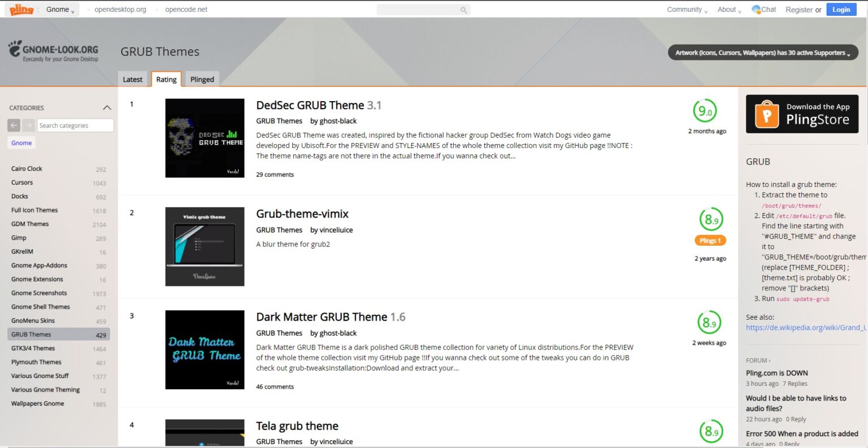Open forum post Pling.com is DOWN

(776, 373)
